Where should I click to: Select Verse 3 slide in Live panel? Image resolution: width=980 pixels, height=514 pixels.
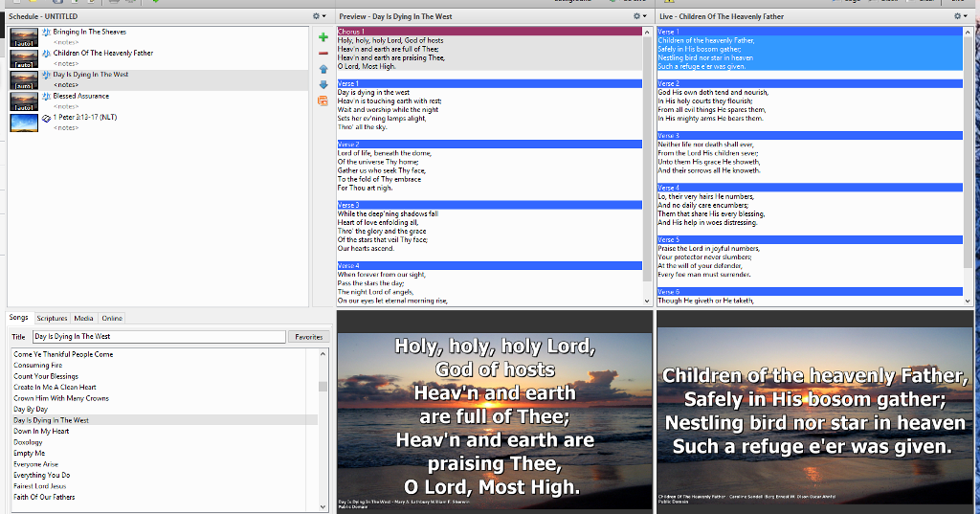click(810, 152)
